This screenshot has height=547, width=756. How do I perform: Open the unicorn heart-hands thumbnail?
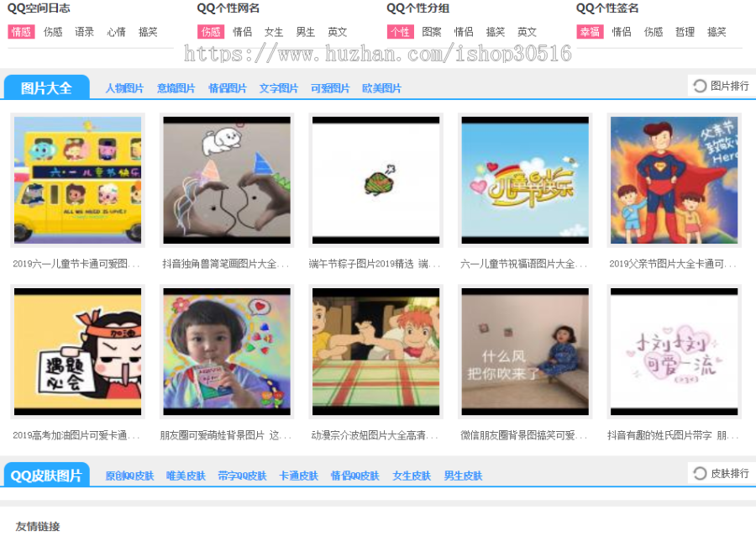point(227,181)
